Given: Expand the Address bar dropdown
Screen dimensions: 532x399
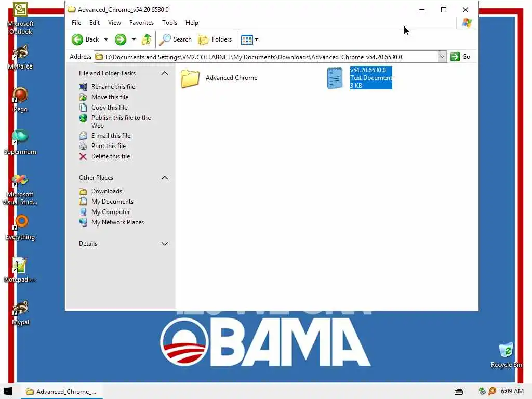Looking at the screenshot, I should tap(442, 57).
